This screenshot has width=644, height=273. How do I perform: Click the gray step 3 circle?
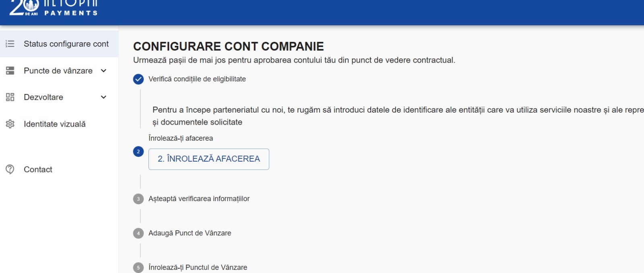pyautogui.click(x=138, y=199)
